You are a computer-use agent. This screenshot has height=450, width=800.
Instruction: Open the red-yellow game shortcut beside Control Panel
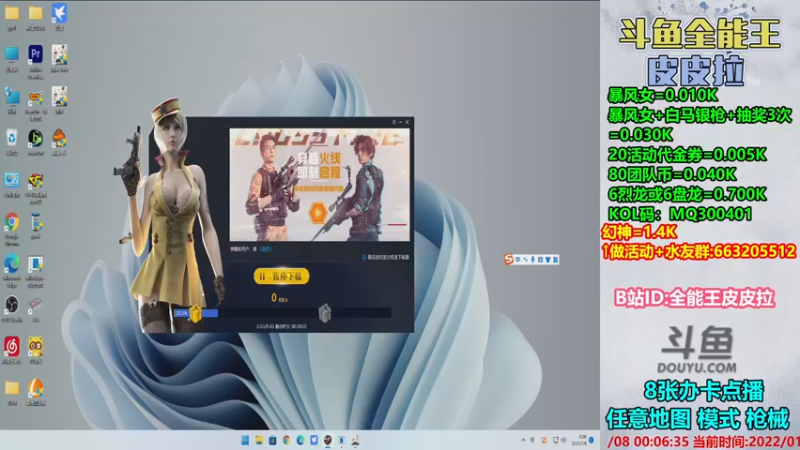tap(35, 180)
